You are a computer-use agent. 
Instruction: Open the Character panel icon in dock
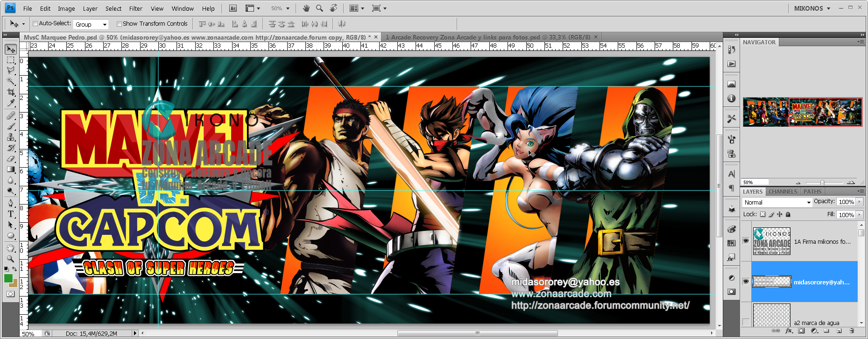coord(731,174)
